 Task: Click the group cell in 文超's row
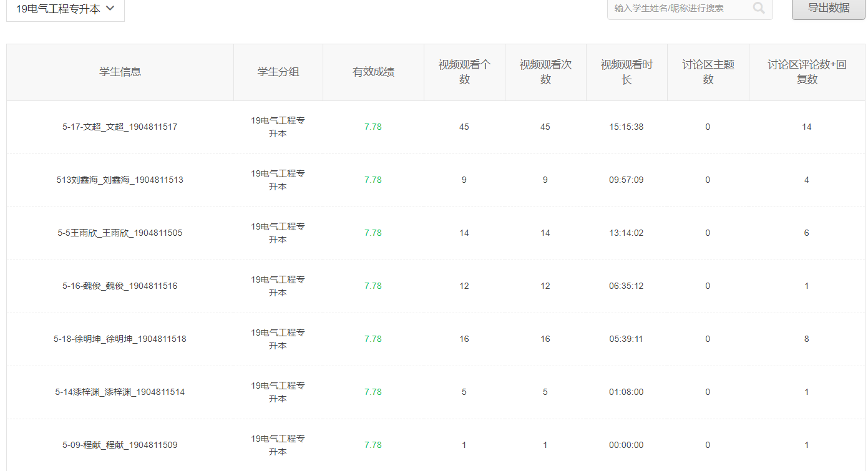point(278,127)
